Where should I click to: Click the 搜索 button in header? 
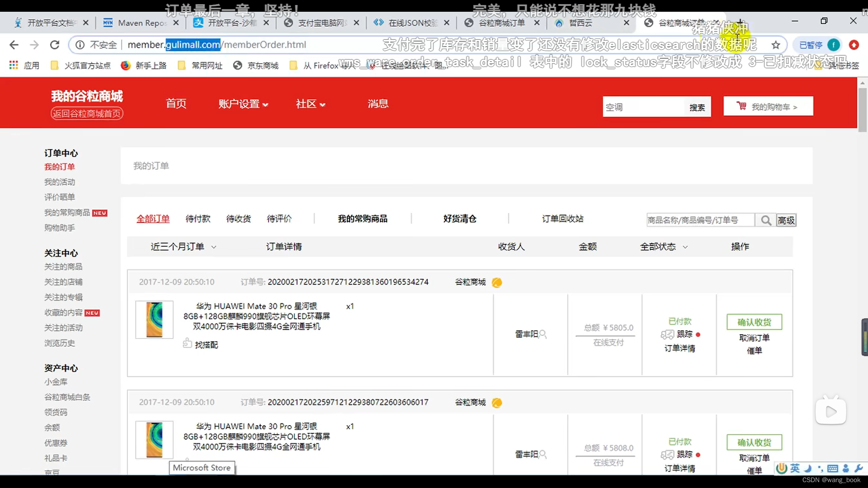tap(697, 108)
